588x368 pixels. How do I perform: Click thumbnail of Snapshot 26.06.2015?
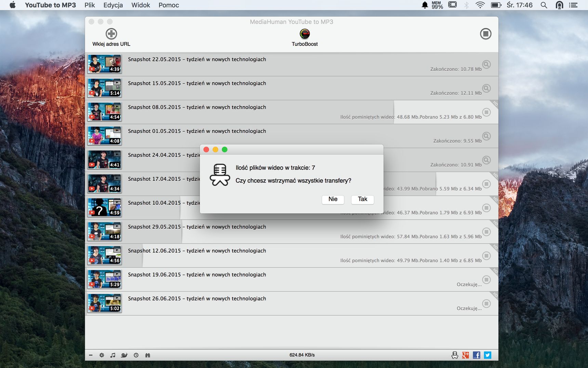[105, 304]
